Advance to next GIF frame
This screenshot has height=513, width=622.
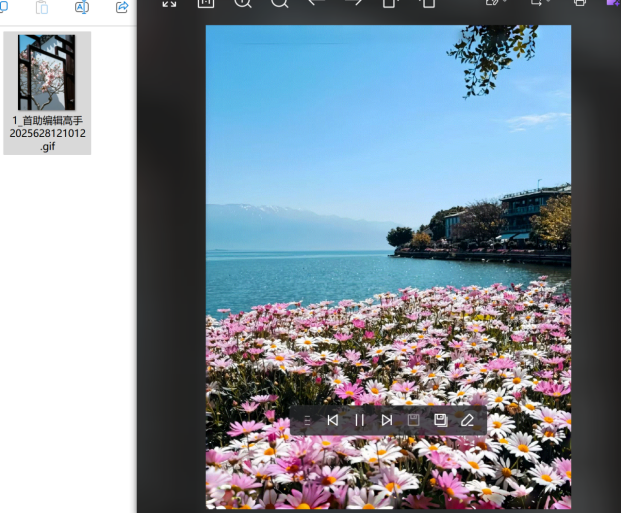coord(386,420)
